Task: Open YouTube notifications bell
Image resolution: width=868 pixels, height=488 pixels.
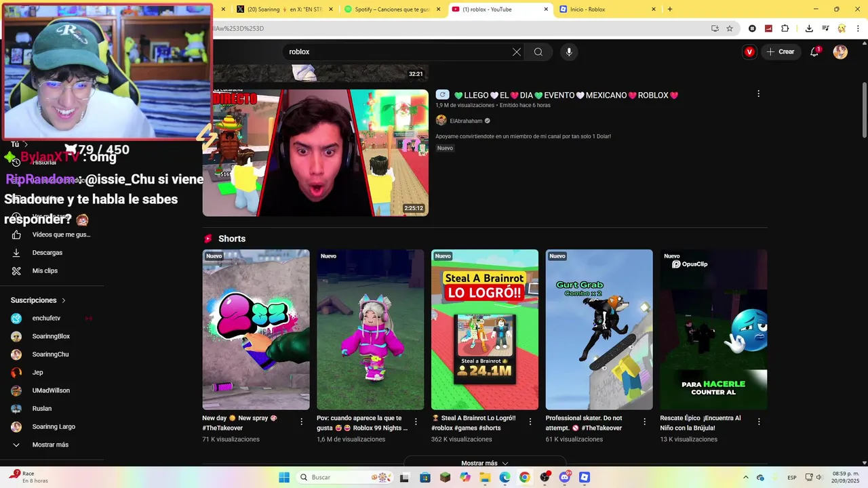Action: pos(814,52)
